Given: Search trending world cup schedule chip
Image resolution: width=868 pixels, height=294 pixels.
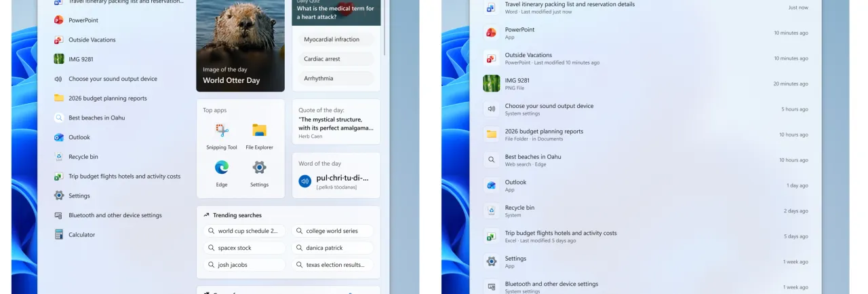Looking at the screenshot, I should [x=245, y=231].
